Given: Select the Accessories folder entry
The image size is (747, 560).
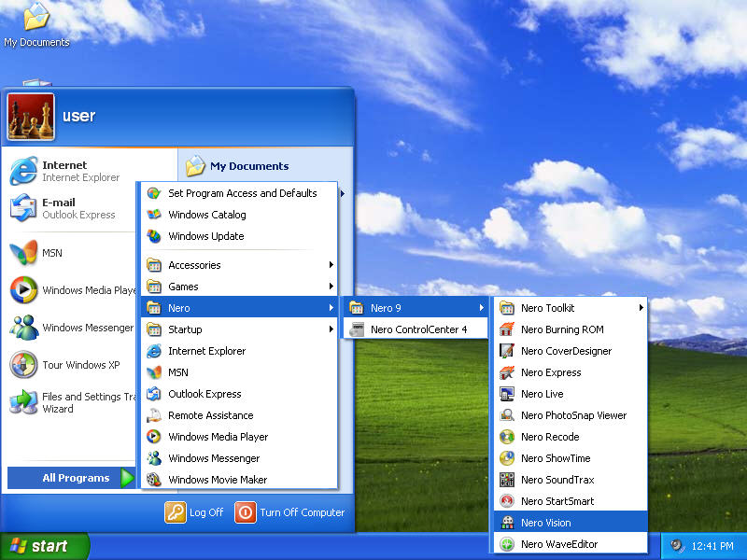Looking at the screenshot, I should pyautogui.click(x=240, y=265).
